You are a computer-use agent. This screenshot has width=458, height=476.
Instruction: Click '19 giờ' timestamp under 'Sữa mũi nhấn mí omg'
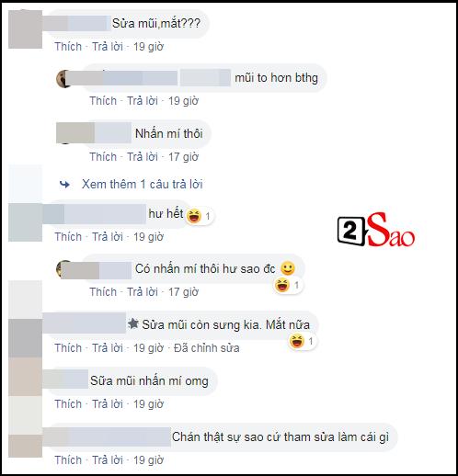148,404
